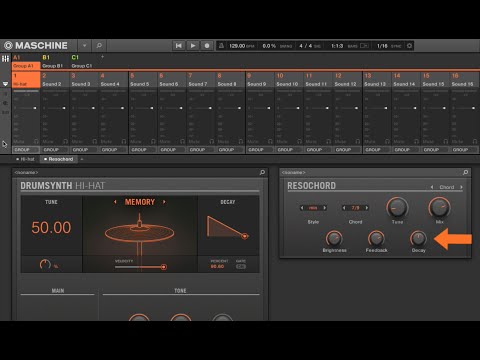
Task: Start playback with the play button
Action: pyautogui.click(x=193, y=46)
